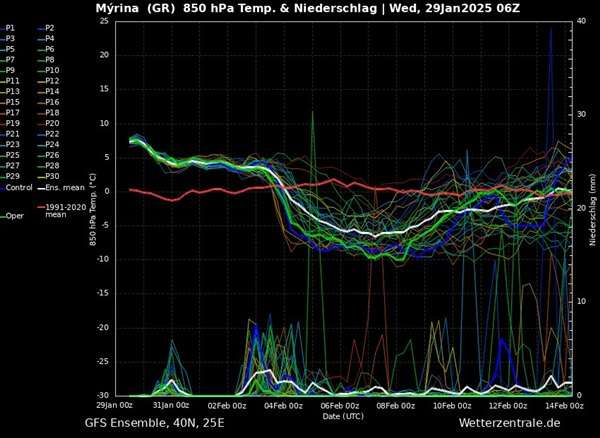Select the P15 legend entry

(12, 102)
